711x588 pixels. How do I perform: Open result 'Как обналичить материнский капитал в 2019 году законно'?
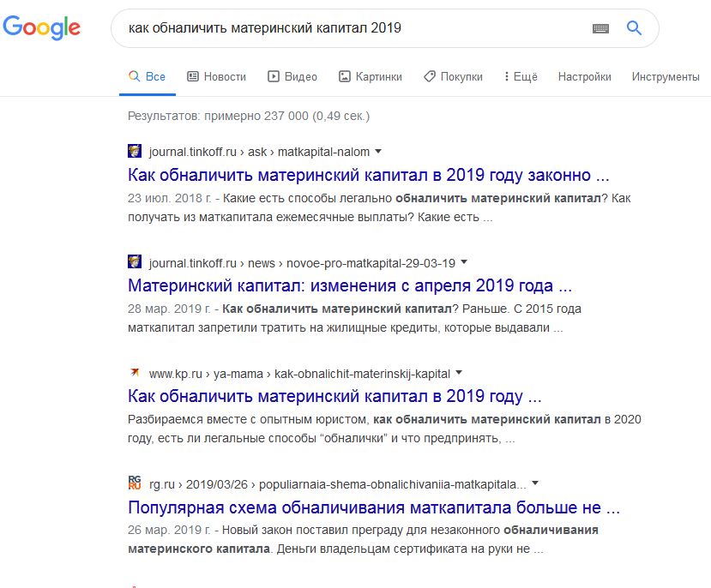click(368, 175)
